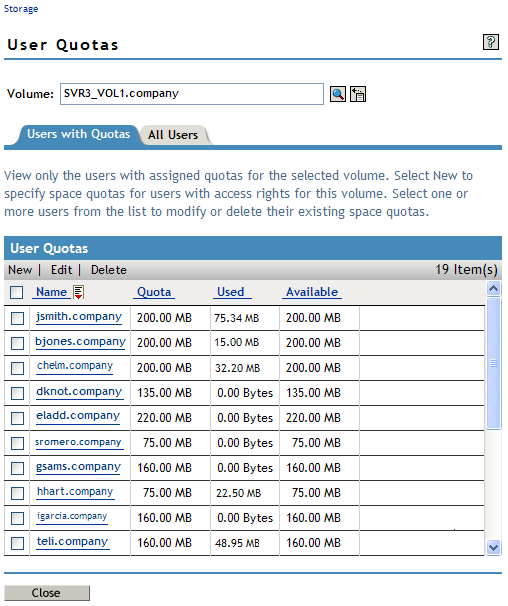Choose New in the User Quotas toolbar
The width and height of the screenshot is (508, 606).
coord(20,270)
